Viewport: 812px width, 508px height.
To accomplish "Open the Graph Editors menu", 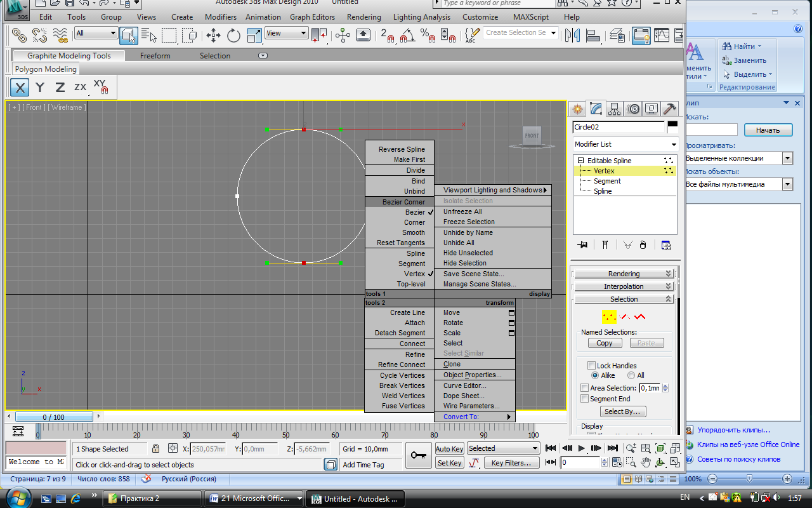I will (x=313, y=17).
